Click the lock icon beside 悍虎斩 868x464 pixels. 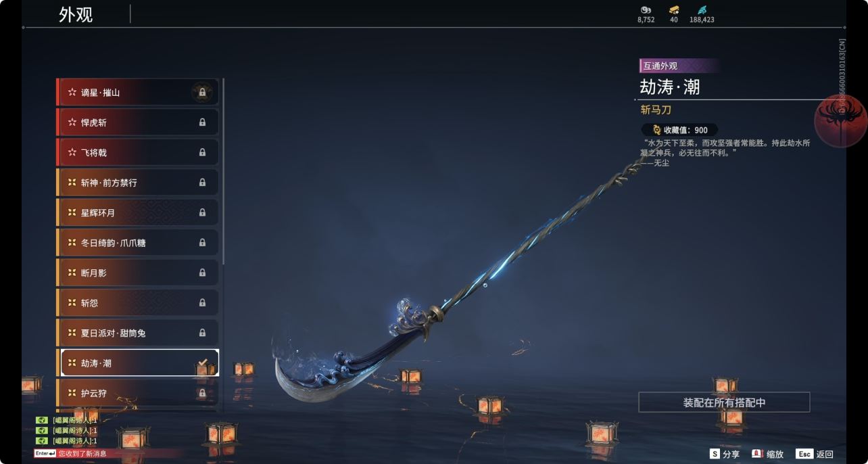[202, 122]
